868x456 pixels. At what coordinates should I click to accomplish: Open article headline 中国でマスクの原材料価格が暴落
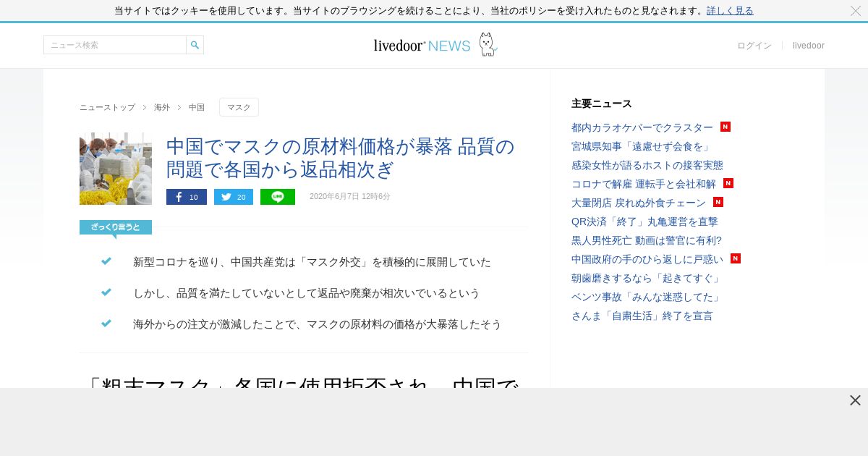pos(341,158)
